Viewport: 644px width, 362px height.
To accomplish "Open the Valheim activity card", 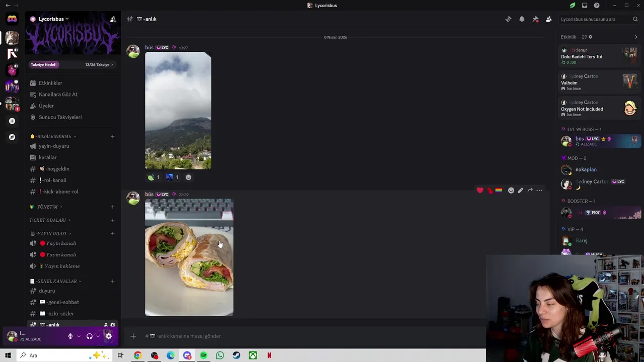I will point(600,82).
